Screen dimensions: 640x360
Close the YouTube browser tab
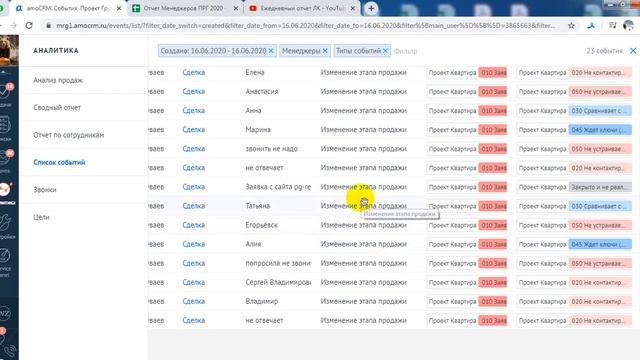353,8
